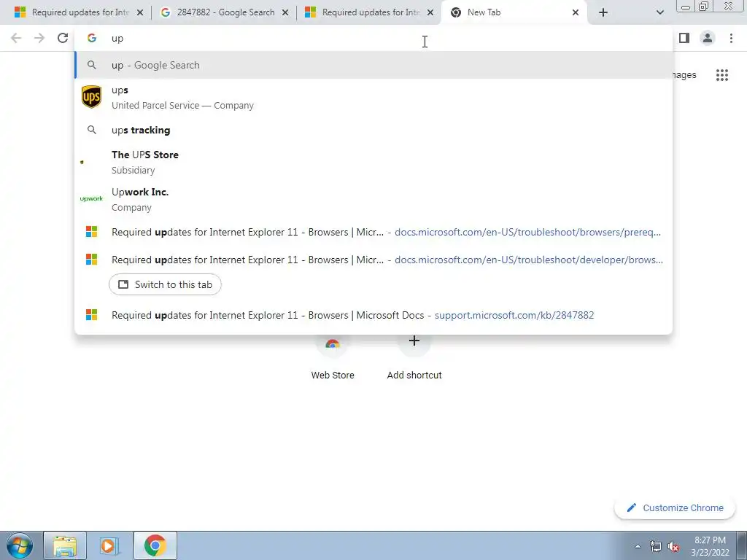Click the Customize Chrome button

676,508
